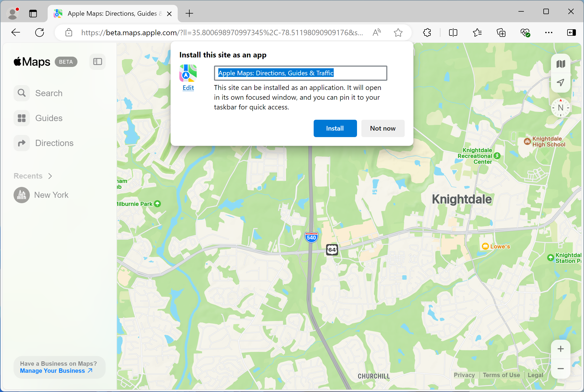Zoom in using the plus control
Screen dimensions: 584x392
(560, 349)
